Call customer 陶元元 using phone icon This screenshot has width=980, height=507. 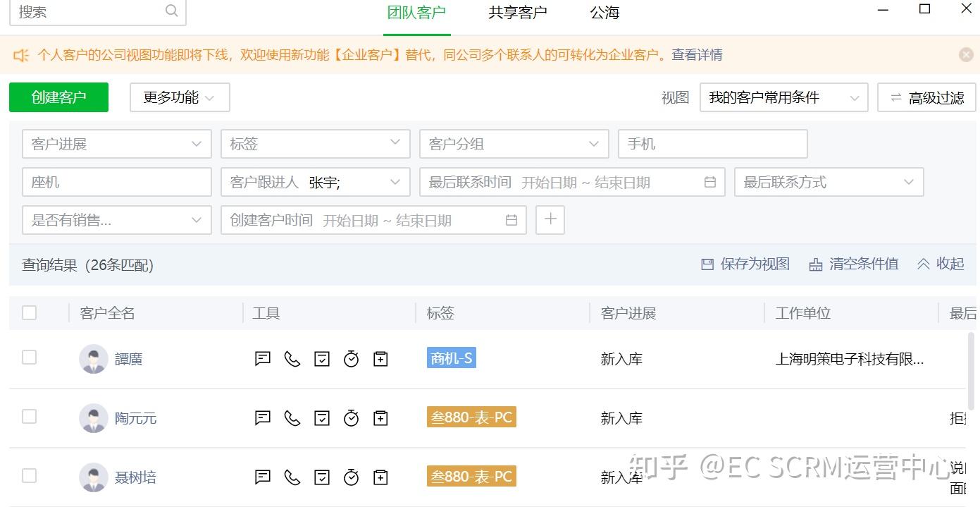tap(292, 417)
